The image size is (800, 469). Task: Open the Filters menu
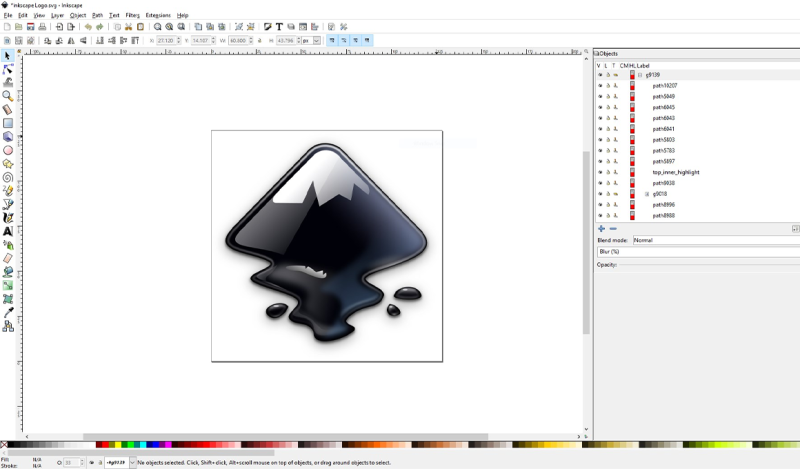(132, 15)
